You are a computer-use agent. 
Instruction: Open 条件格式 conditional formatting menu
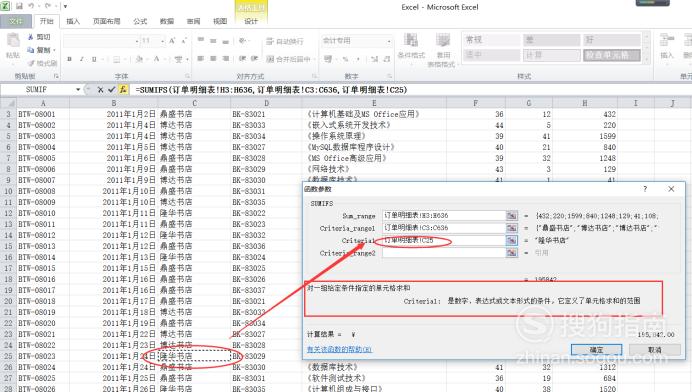click(x=411, y=46)
